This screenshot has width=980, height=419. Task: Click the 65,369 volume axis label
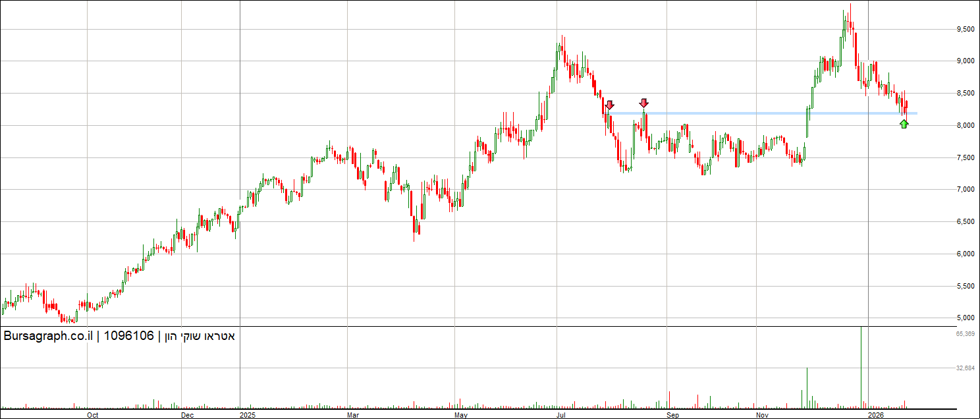965,334
